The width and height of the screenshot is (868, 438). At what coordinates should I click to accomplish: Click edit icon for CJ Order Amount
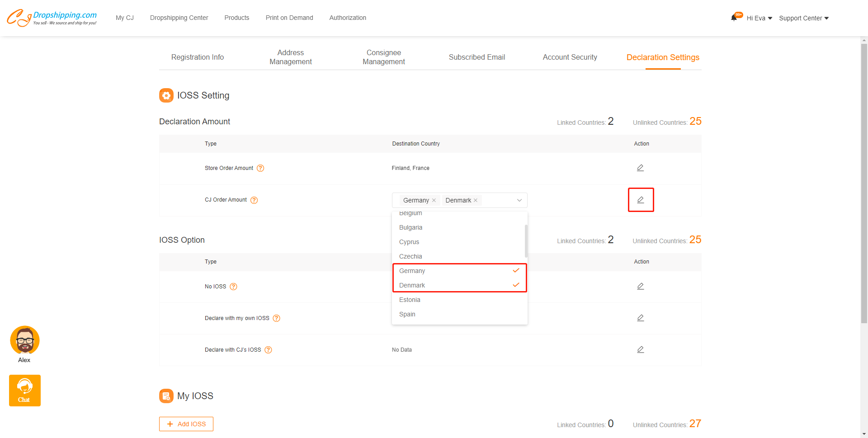tap(640, 200)
